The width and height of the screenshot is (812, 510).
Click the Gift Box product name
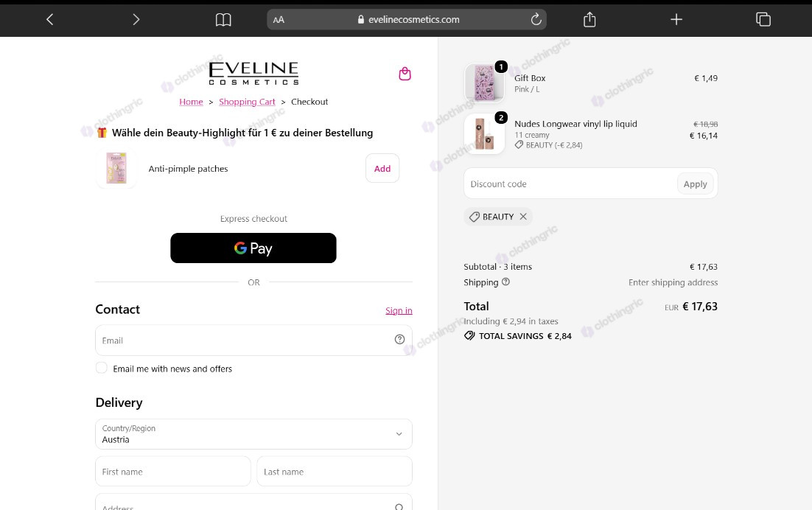pyautogui.click(x=530, y=78)
